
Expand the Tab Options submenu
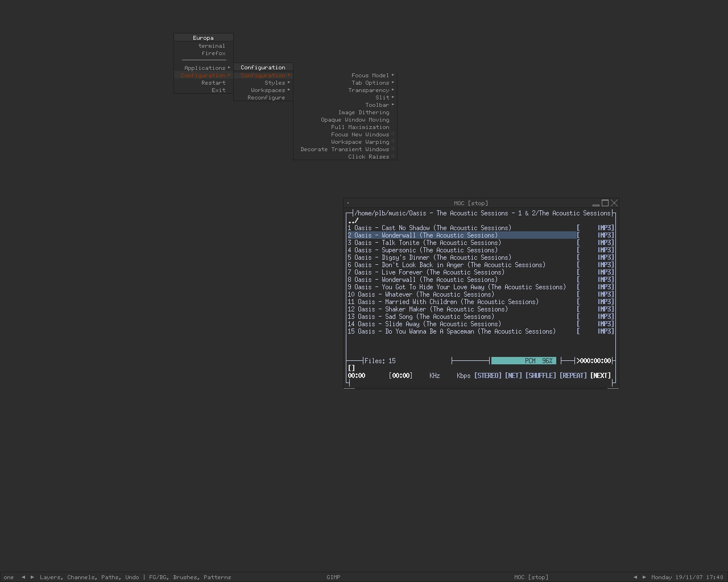345,83
